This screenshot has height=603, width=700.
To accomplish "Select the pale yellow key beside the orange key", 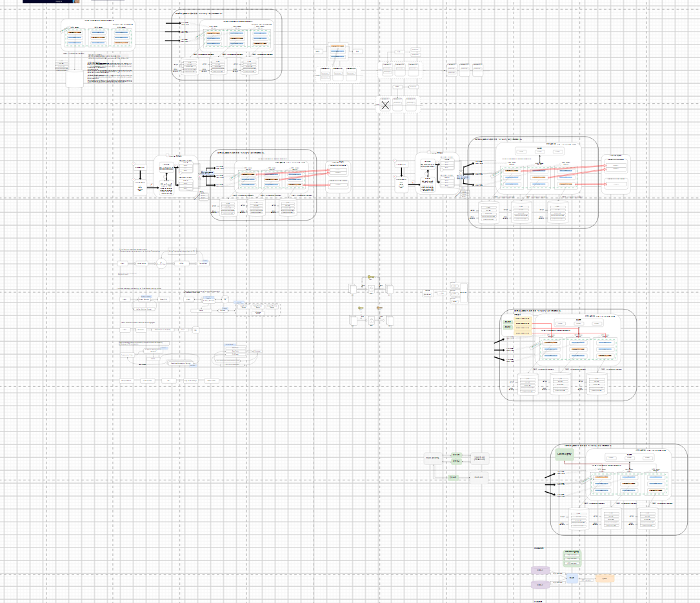I will (x=361, y=308).
